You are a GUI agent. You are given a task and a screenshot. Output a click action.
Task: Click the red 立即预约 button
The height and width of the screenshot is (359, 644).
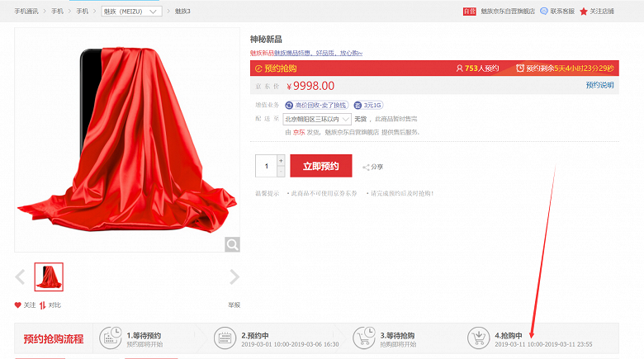point(321,166)
